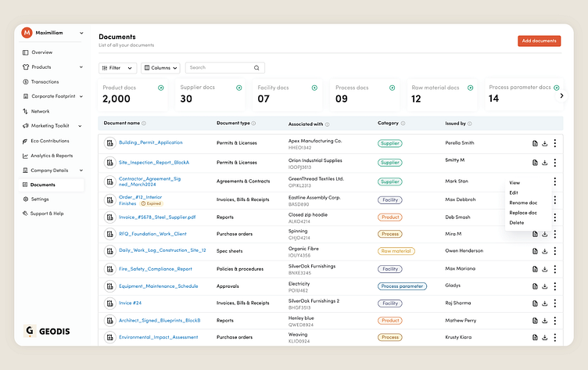Download RFQ_Foundation_Work_Client document
Image resolution: width=588 pixels, height=370 pixels.
click(x=545, y=234)
